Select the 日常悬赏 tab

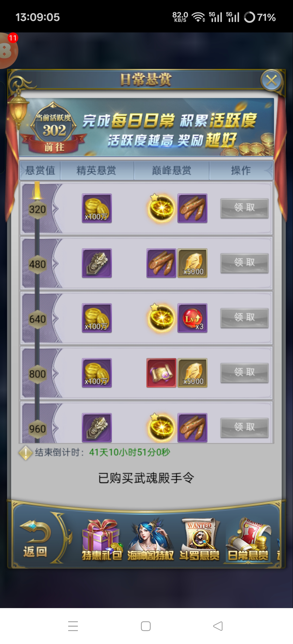248,540
